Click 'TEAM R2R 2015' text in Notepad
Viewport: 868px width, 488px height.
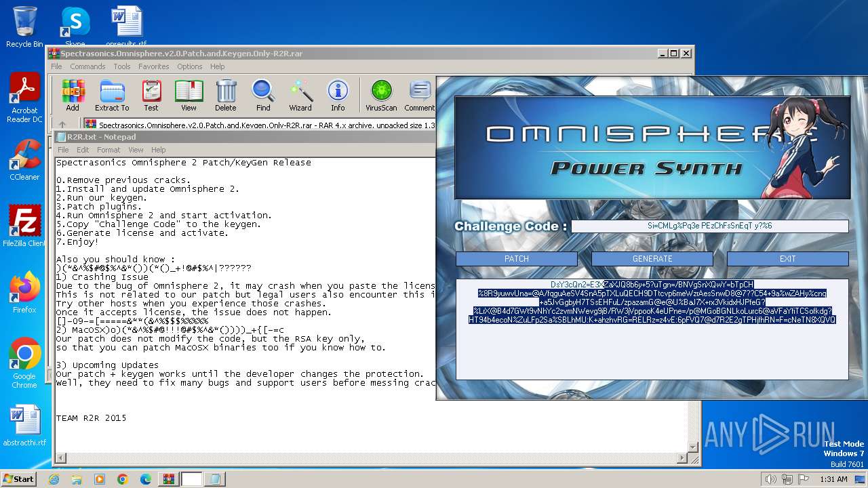pyautogui.click(x=91, y=418)
